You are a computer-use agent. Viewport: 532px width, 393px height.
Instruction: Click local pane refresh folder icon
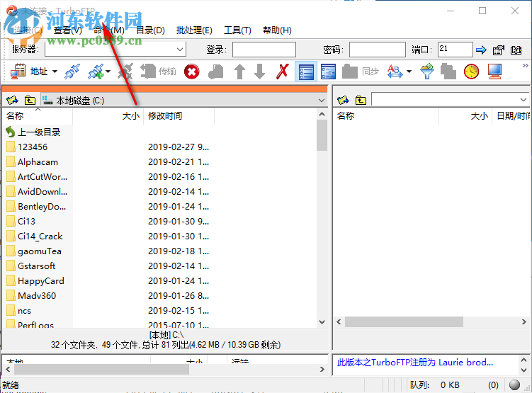[12, 100]
